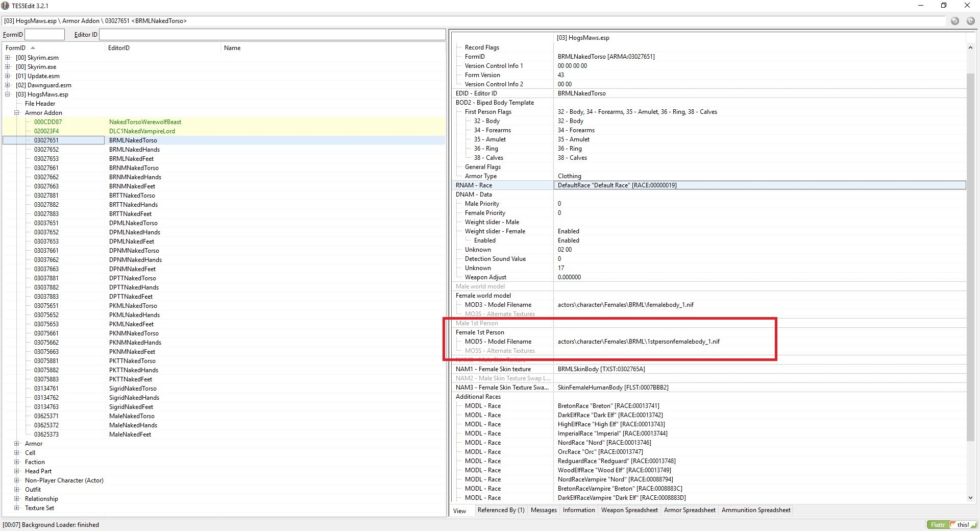This screenshot has height=531, width=980.
Task: Click the SkinFemaleHumanBody value
Action: pos(613,388)
